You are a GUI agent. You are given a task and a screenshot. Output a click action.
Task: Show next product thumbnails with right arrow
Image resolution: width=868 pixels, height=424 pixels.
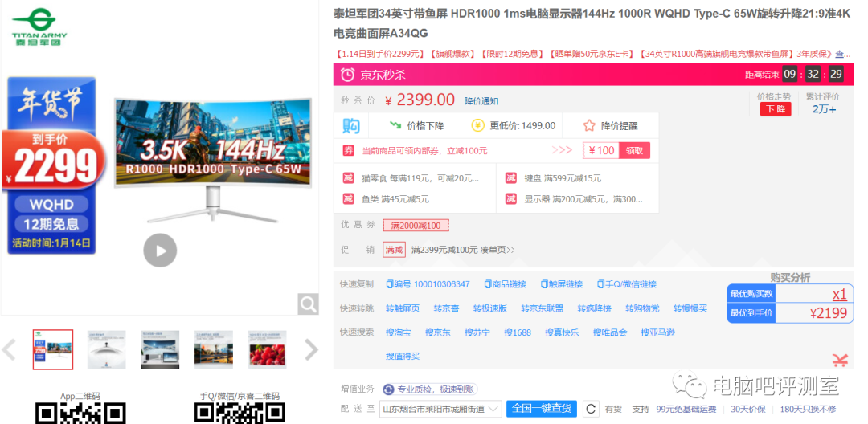tap(312, 349)
